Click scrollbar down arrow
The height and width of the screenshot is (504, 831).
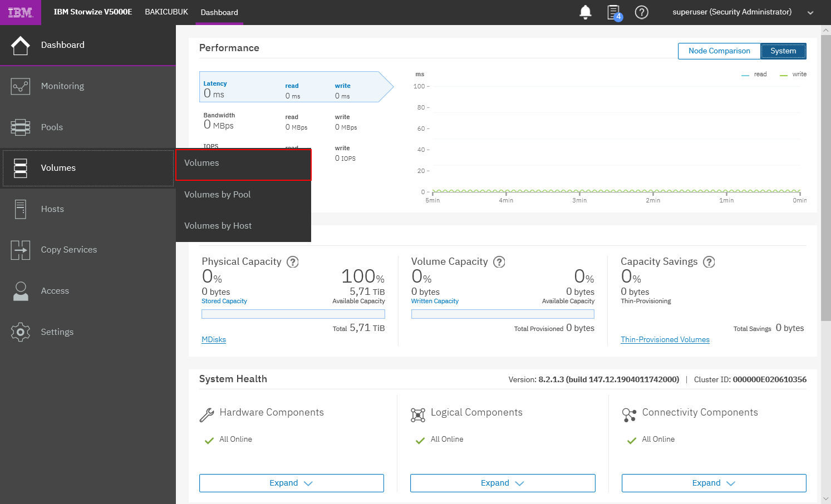click(x=826, y=498)
